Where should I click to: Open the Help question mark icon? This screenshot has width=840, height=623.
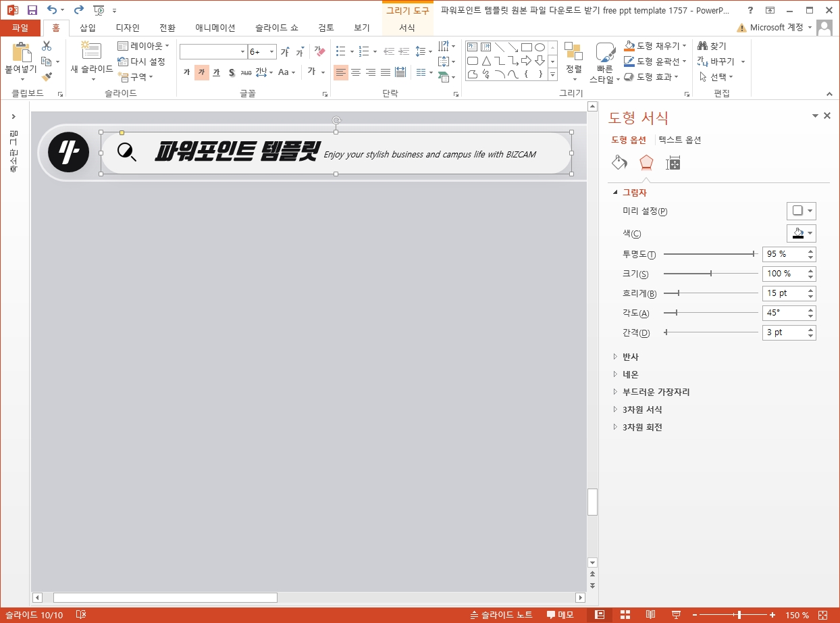751,10
